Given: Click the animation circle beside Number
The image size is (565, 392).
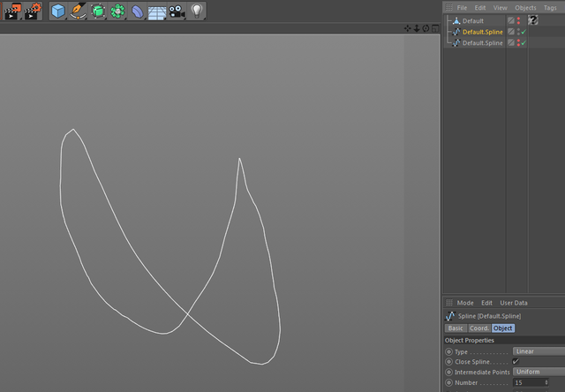Looking at the screenshot, I should click(448, 382).
